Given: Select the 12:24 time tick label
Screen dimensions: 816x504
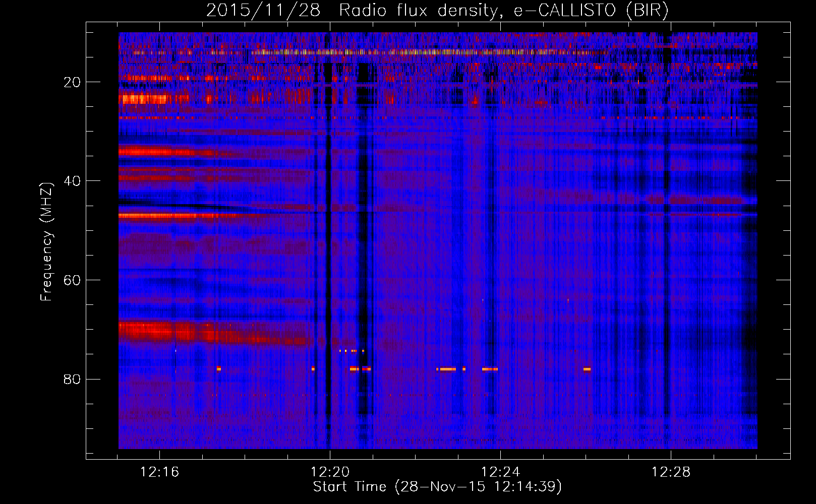Looking at the screenshot, I should (x=500, y=472).
